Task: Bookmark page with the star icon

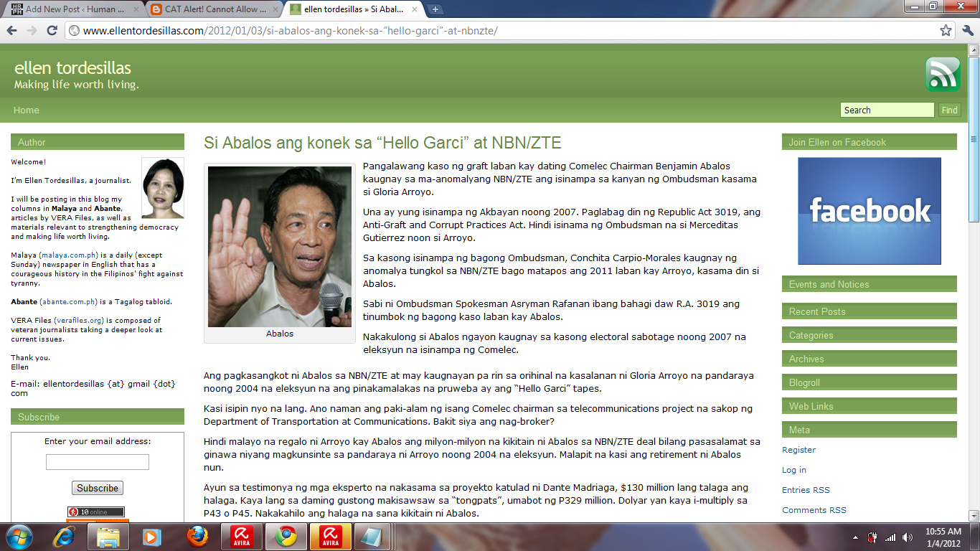Action: click(946, 31)
